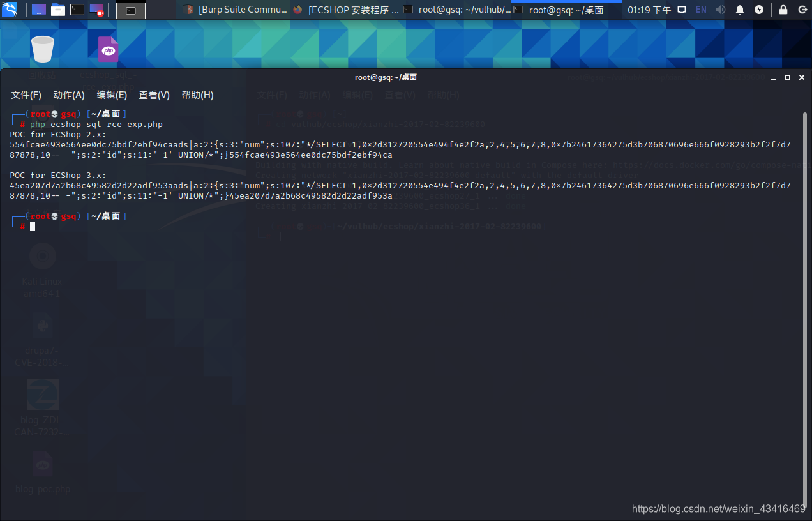Click the terminal title root@gsq:~/桌面

[x=386, y=77]
